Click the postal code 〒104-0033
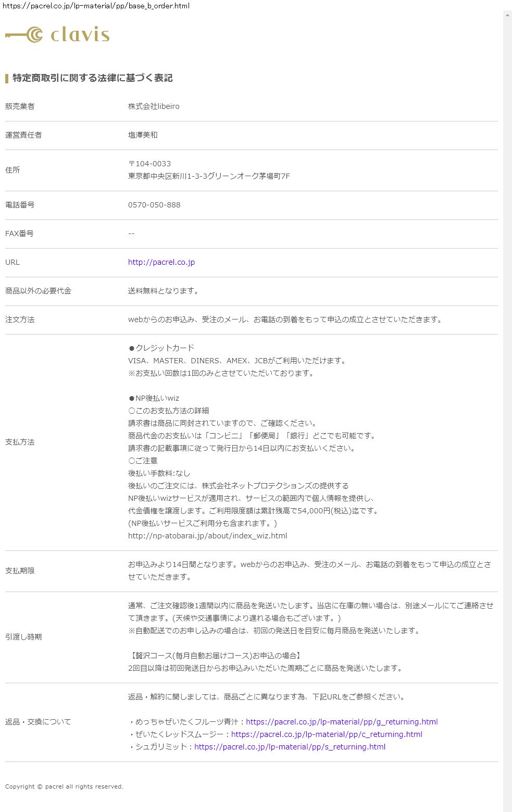 click(x=149, y=164)
